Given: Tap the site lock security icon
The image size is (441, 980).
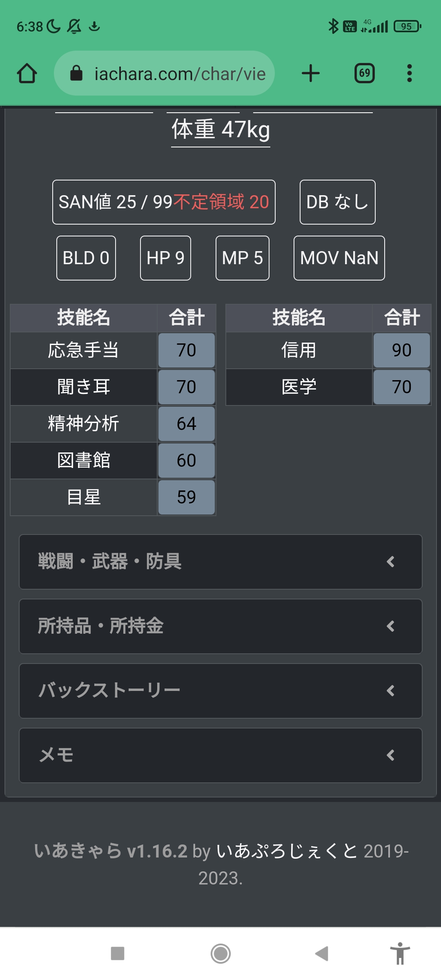Looking at the screenshot, I should pos(76,73).
